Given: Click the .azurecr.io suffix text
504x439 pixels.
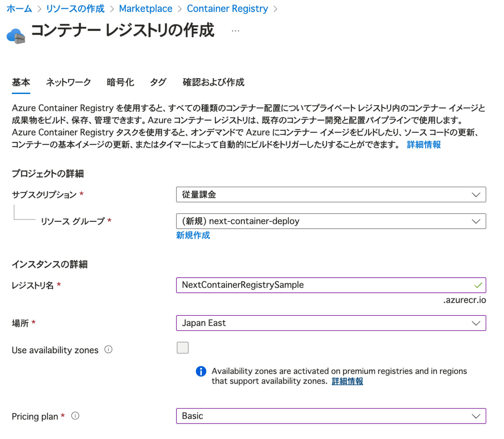Looking at the screenshot, I should pos(464,300).
